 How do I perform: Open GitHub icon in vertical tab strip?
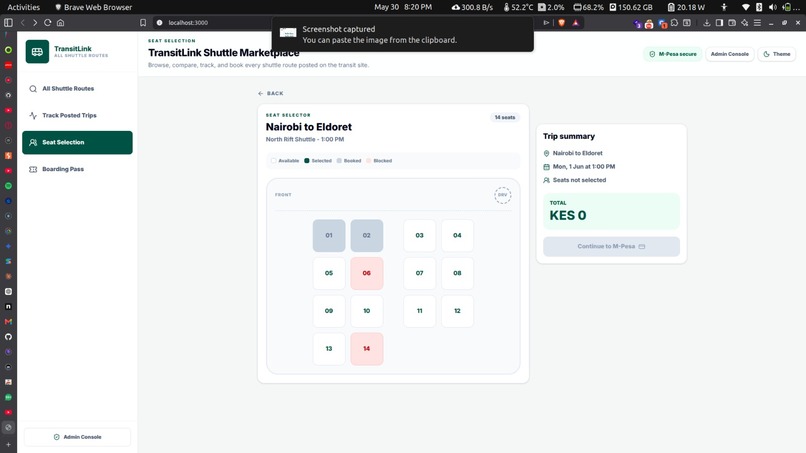(x=8, y=337)
